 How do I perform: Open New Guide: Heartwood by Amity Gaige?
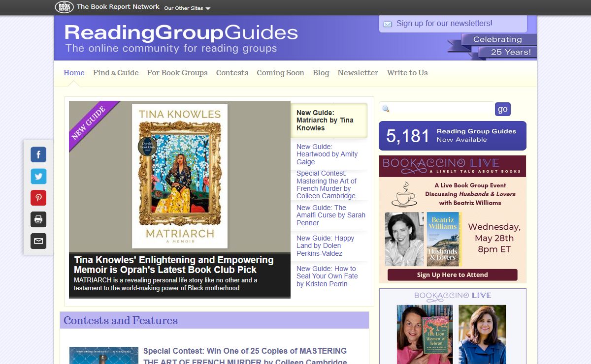tap(329, 154)
